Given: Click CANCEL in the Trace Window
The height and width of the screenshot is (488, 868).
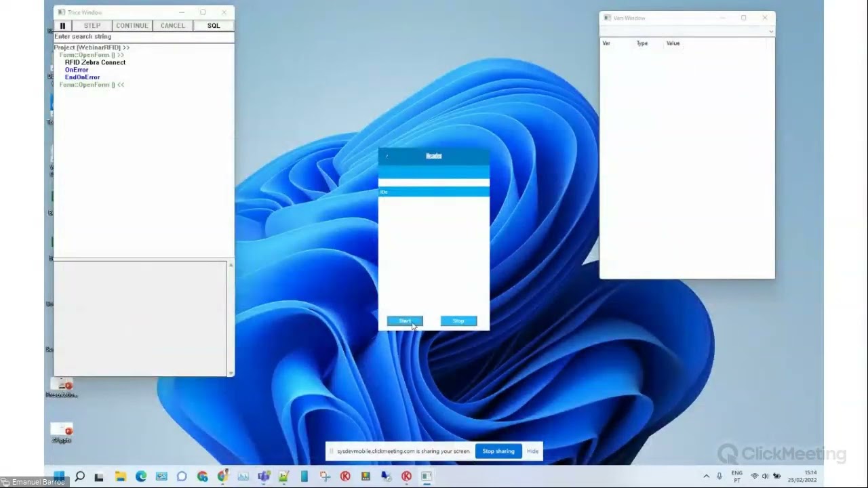Looking at the screenshot, I should click(172, 26).
